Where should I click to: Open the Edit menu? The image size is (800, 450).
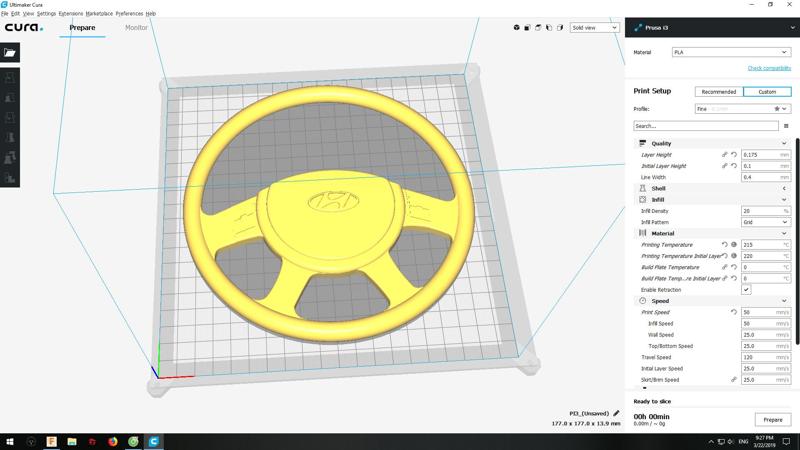tap(15, 14)
